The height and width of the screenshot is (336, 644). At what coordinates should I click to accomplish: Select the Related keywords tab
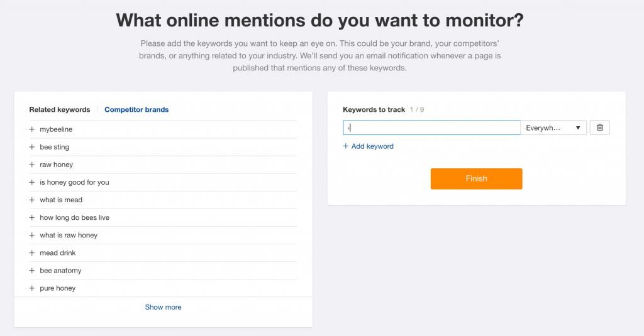tap(60, 109)
